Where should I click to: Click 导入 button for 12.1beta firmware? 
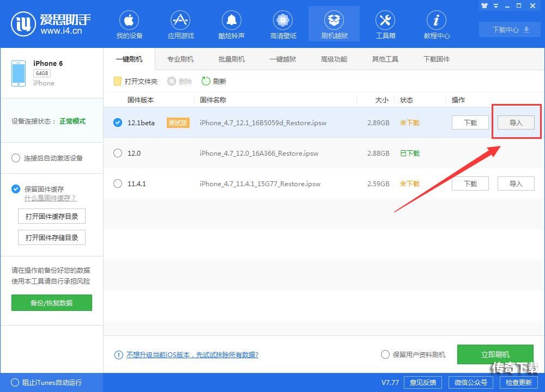(516, 122)
